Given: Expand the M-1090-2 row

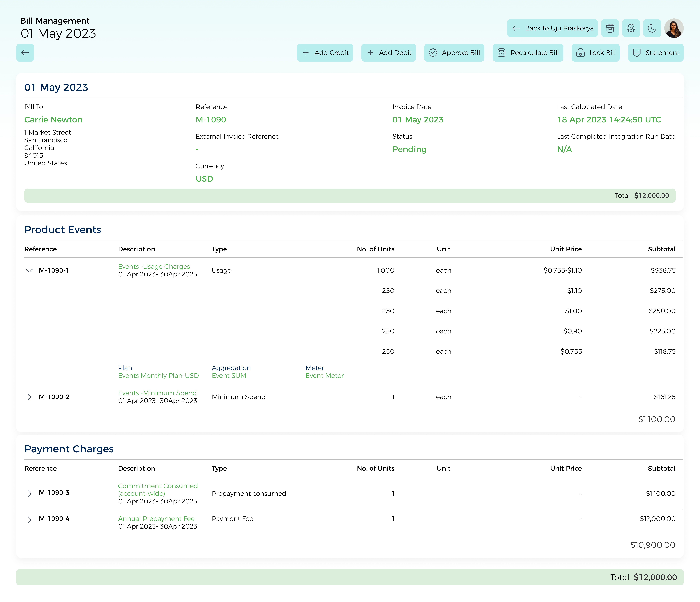Looking at the screenshot, I should (x=29, y=397).
